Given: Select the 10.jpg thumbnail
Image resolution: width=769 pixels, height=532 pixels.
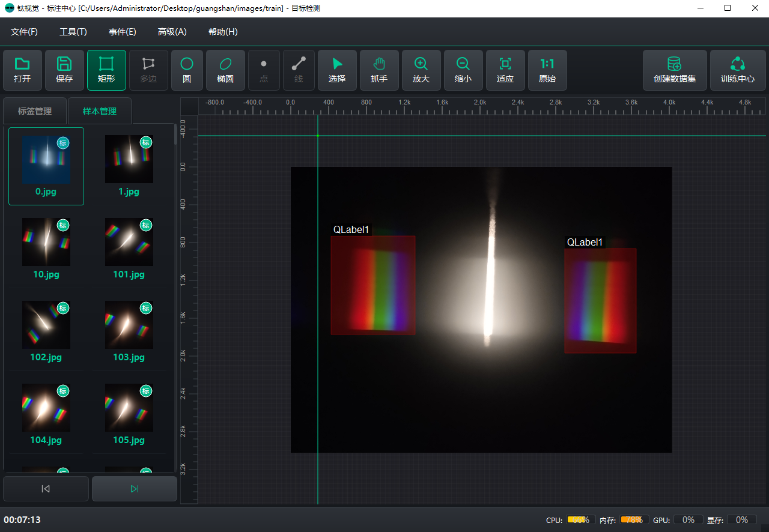Looking at the screenshot, I should point(46,242).
